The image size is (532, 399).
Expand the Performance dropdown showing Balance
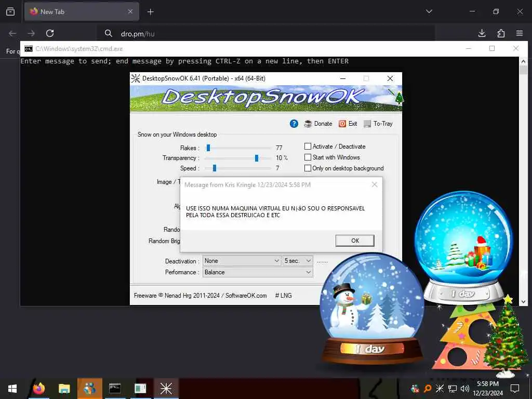(258, 272)
